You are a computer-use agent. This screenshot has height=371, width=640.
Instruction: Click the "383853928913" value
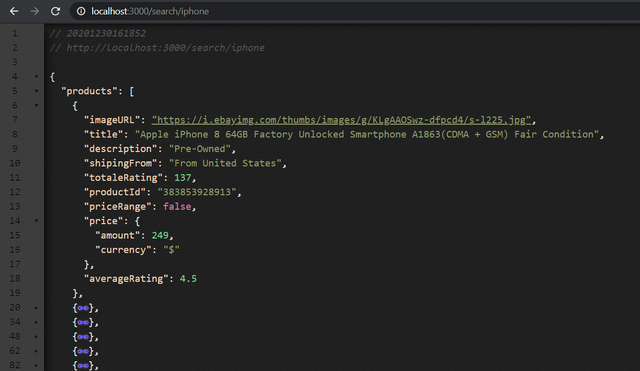[197, 192]
